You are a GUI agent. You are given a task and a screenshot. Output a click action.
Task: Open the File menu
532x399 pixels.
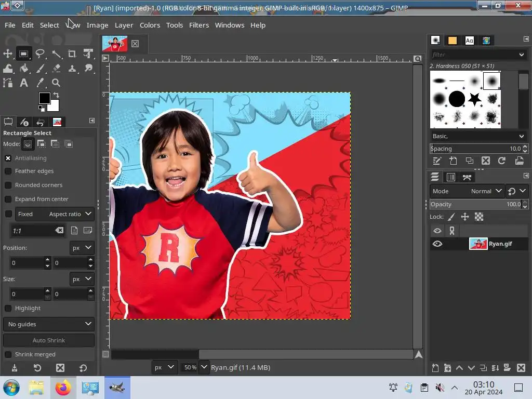(10, 25)
